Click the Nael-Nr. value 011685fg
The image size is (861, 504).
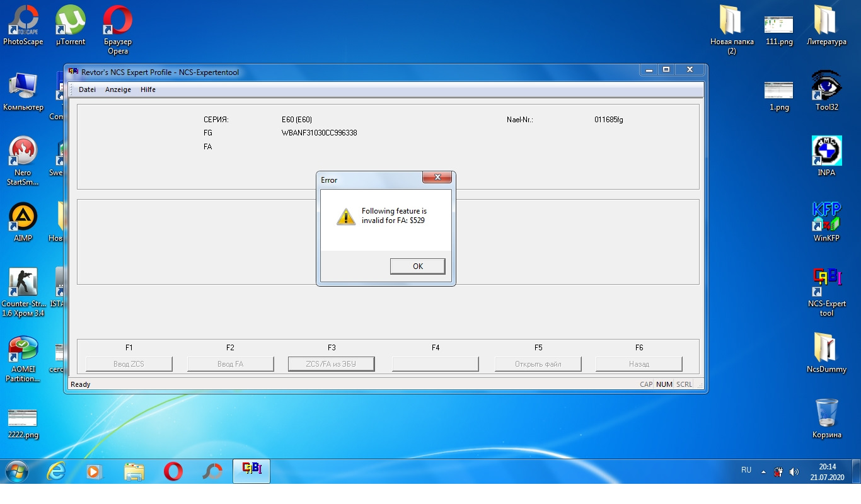pos(609,120)
